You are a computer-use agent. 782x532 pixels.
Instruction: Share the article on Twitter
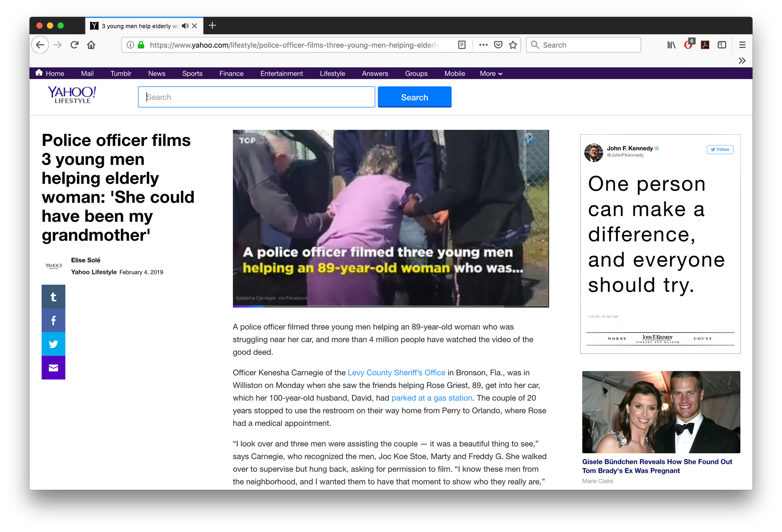coord(53,344)
